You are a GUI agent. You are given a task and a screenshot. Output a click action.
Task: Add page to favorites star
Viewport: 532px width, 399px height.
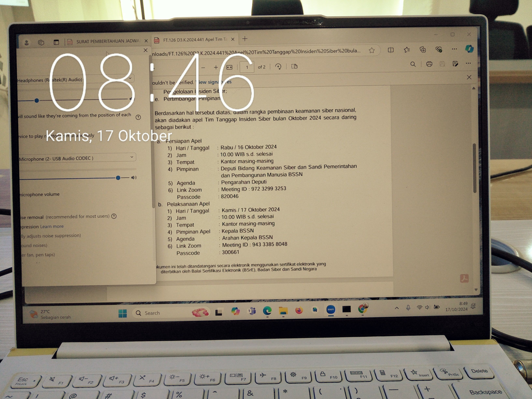(x=372, y=50)
